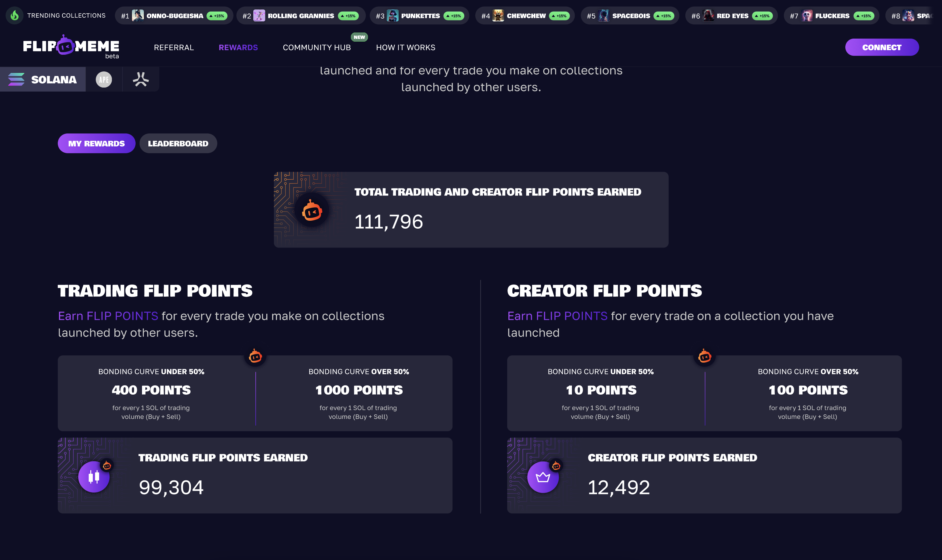Select the My Rewards tab

pyautogui.click(x=96, y=143)
